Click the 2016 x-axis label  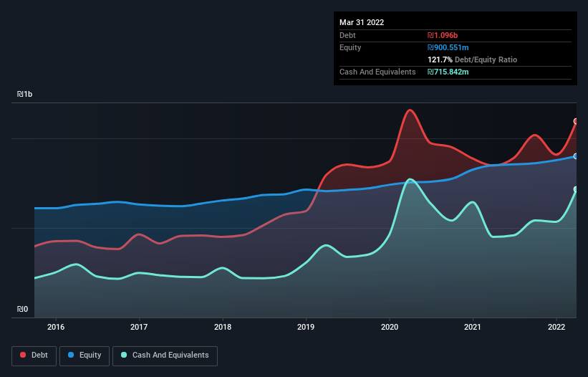56,327
